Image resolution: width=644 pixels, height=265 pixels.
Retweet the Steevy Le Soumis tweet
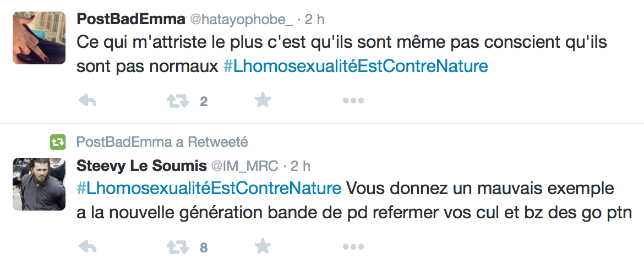tap(177, 247)
